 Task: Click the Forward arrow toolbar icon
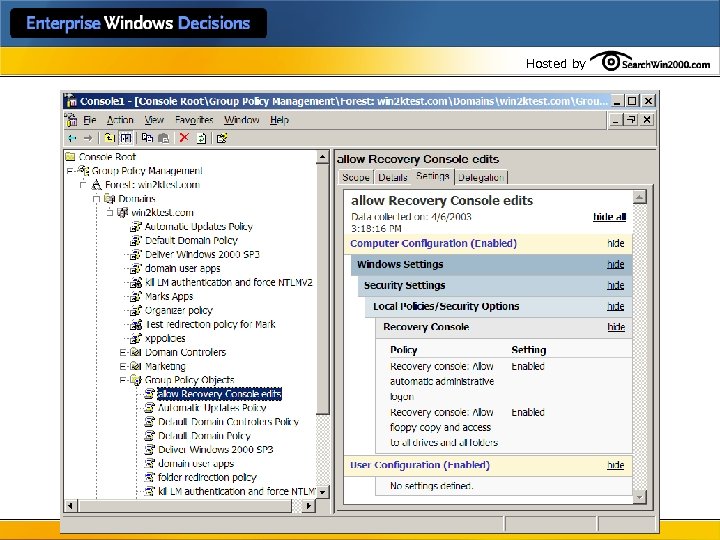88,138
